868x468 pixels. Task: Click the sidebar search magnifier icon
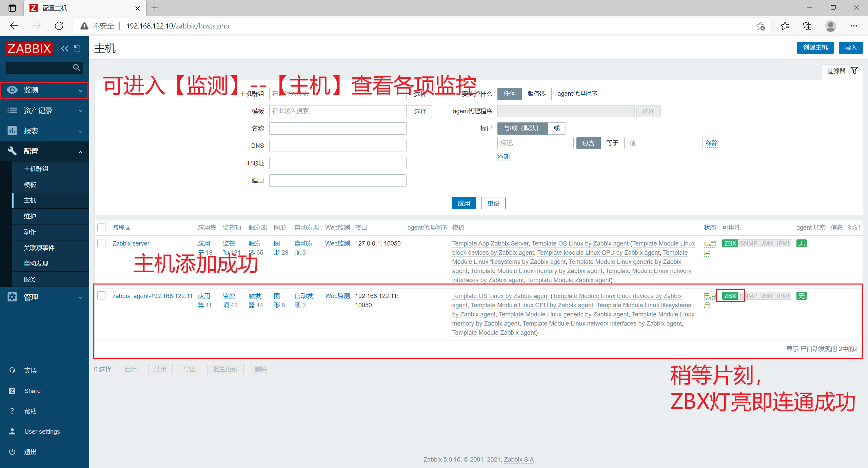(x=77, y=68)
